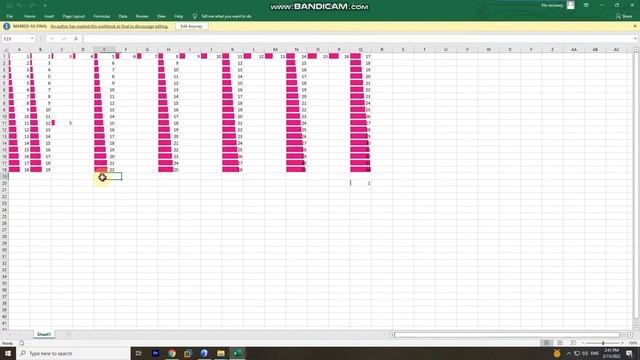Click the Name Box showing E19
The height and width of the screenshot is (360, 640).
pos(16,39)
